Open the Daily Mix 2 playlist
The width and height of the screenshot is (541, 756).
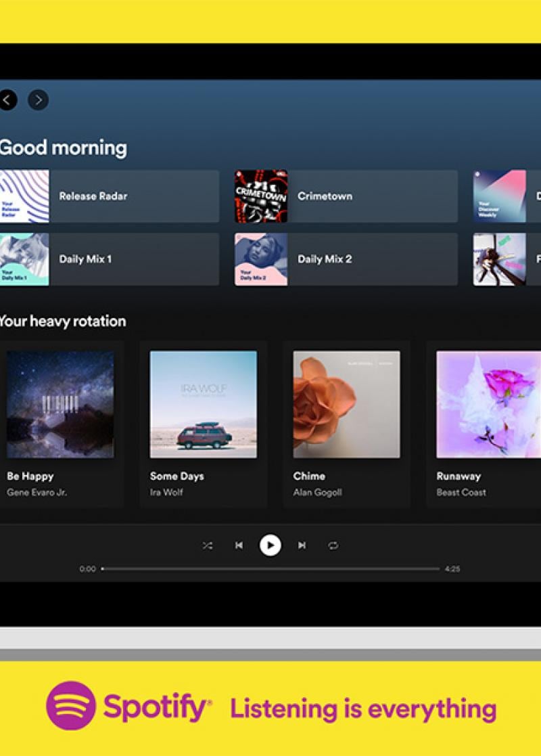[346, 259]
